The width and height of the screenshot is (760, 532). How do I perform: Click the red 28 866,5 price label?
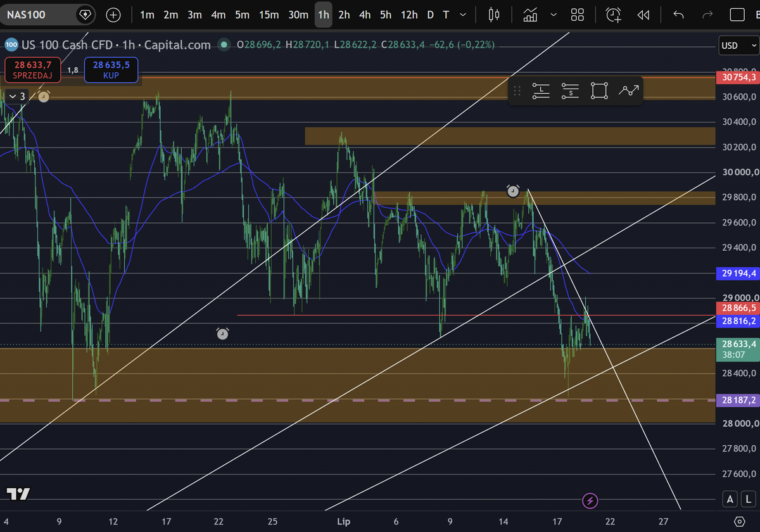[737, 308]
